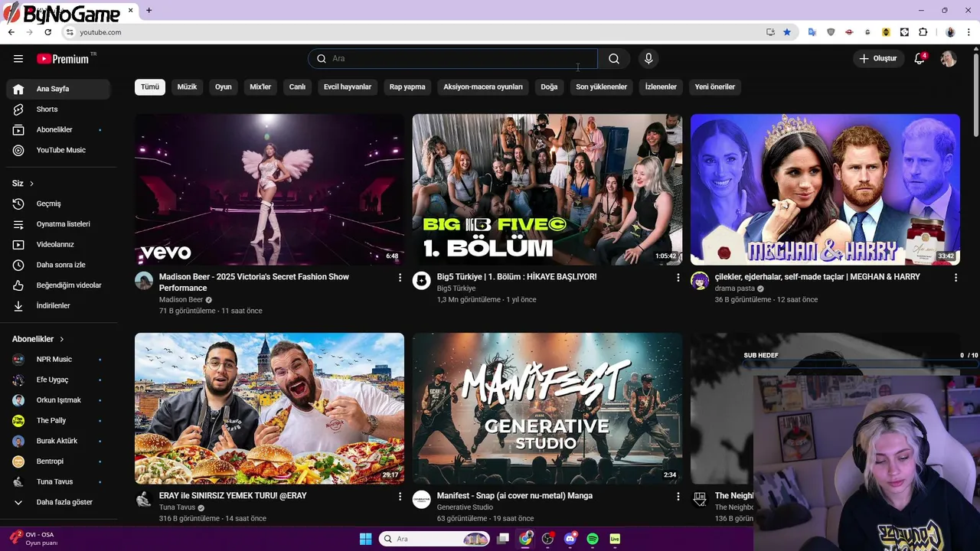This screenshot has width=980, height=551.
Task: Expand the Siz section chevron
Action: pos(31,184)
